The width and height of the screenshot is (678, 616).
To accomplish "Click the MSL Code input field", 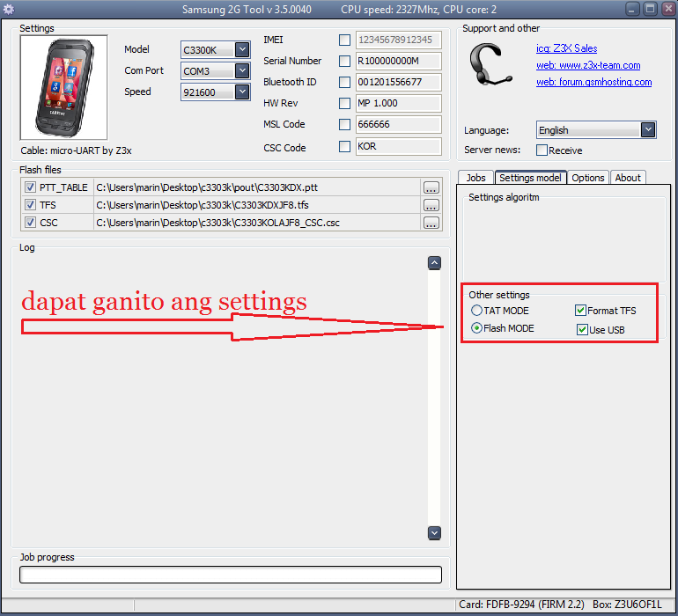I will point(398,124).
